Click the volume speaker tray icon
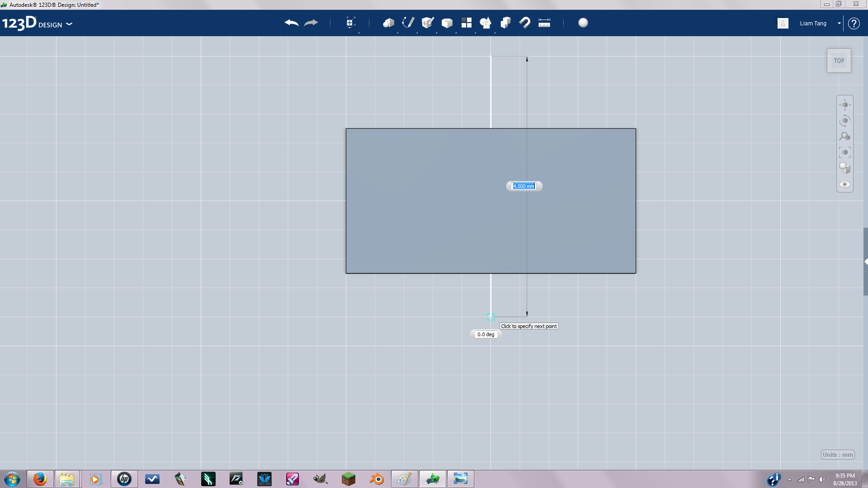Screen dimensions: 868x488 [822, 479]
